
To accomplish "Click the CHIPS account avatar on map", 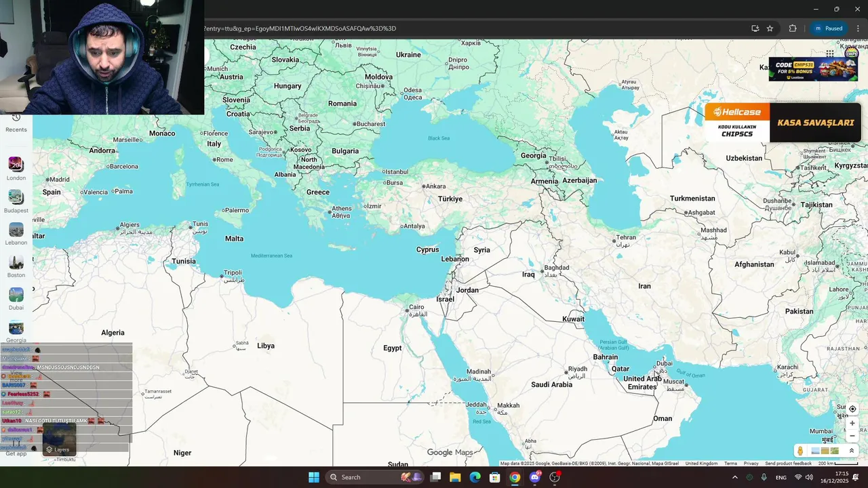I will click(x=852, y=54).
